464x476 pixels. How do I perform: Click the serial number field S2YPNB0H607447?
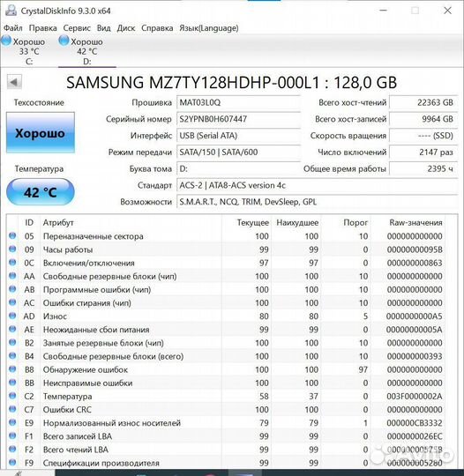coord(238,119)
